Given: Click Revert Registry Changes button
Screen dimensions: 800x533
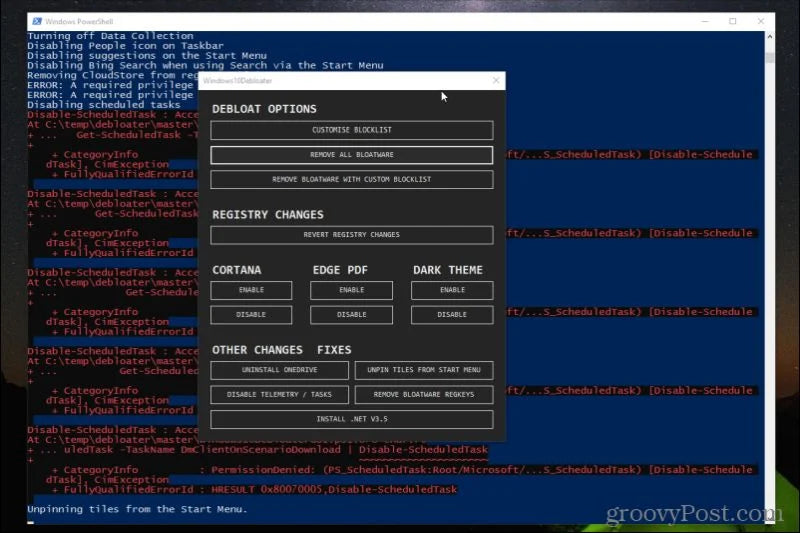Looking at the screenshot, I should tap(352, 235).
